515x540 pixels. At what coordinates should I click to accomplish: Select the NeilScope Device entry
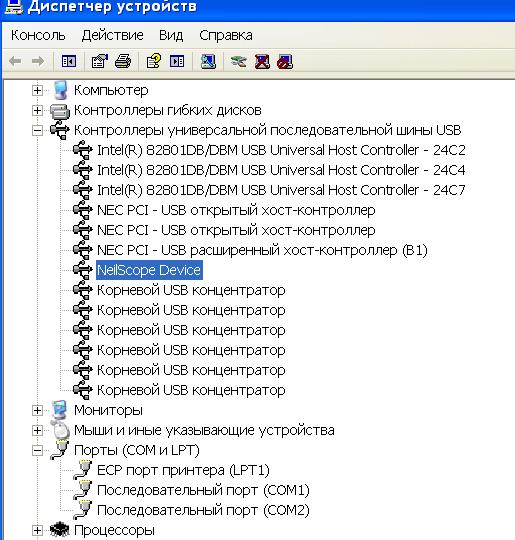pos(149,270)
